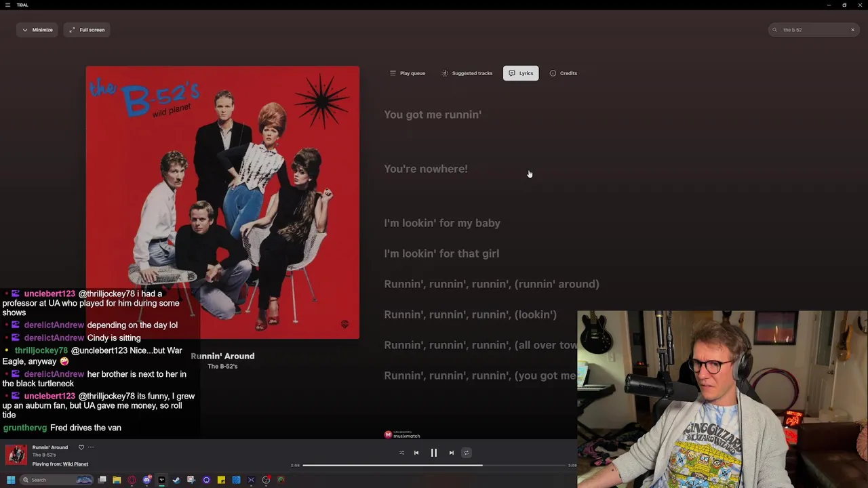This screenshot has width=868, height=488.
Task: Click the Runnin' Around title in player bar
Action: coord(50,447)
